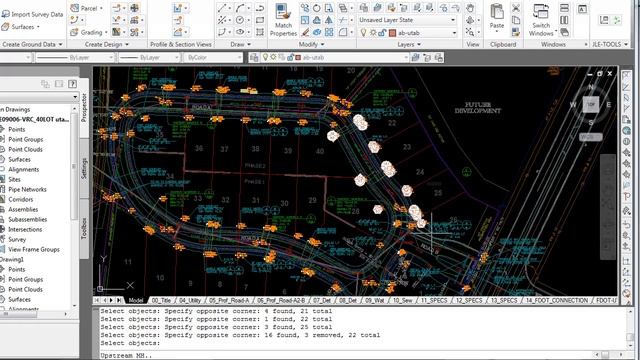Open the Grading tools dropdown

pyautogui.click(x=89, y=32)
